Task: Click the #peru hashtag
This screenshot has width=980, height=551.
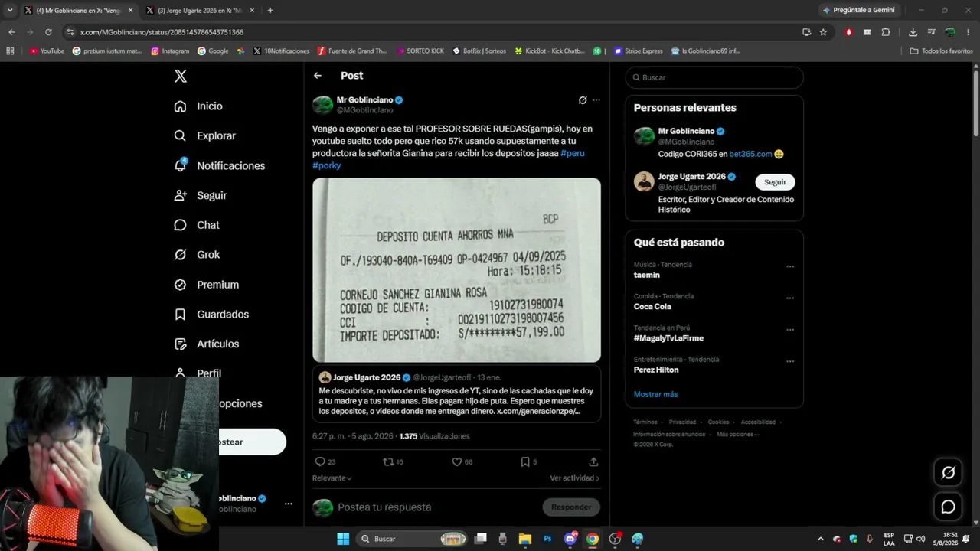Action: pyautogui.click(x=573, y=153)
